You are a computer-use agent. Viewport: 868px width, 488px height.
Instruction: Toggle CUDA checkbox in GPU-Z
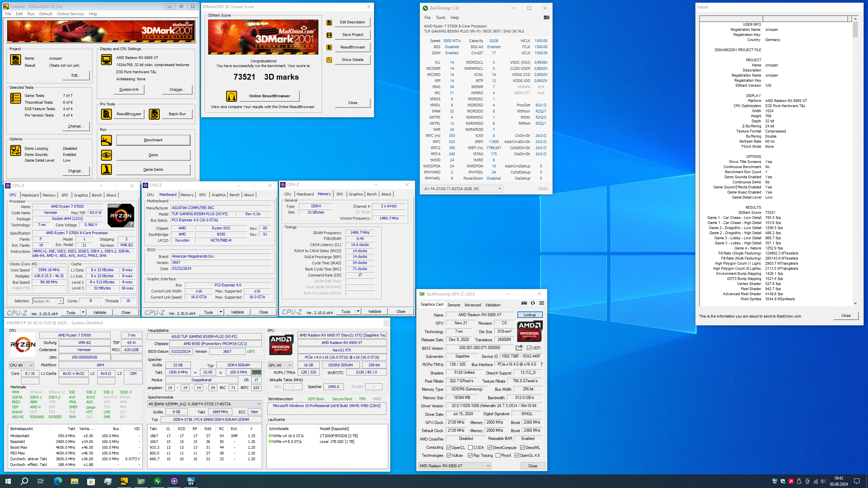point(470,448)
